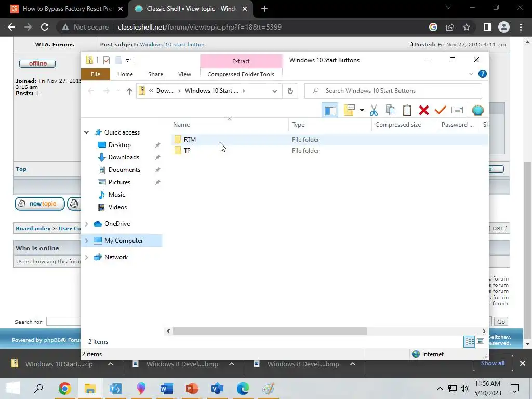Open the Home ribbon tab
532x399 pixels.
(125, 74)
